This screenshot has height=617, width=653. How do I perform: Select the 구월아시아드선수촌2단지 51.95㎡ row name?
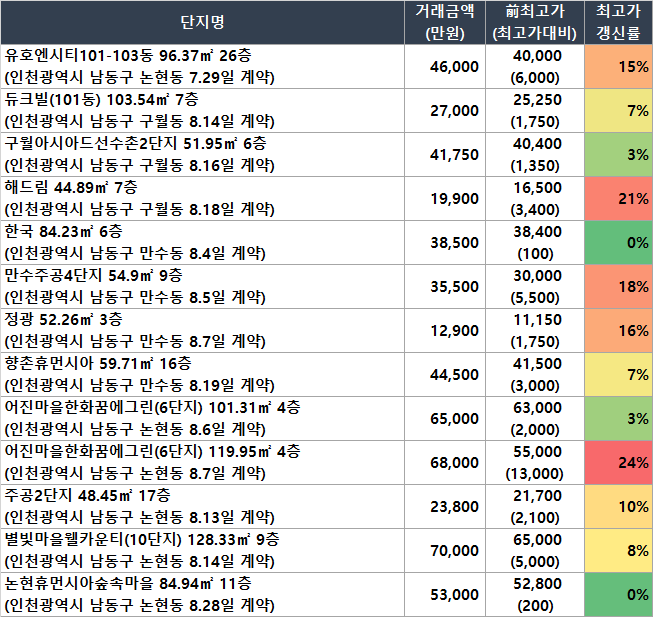(x=202, y=155)
